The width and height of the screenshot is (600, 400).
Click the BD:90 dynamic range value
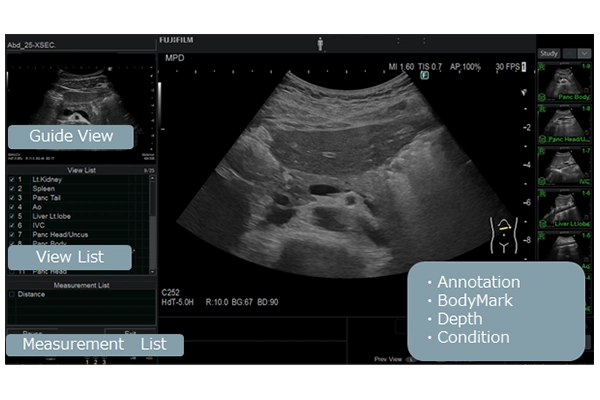click(x=268, y=302)
